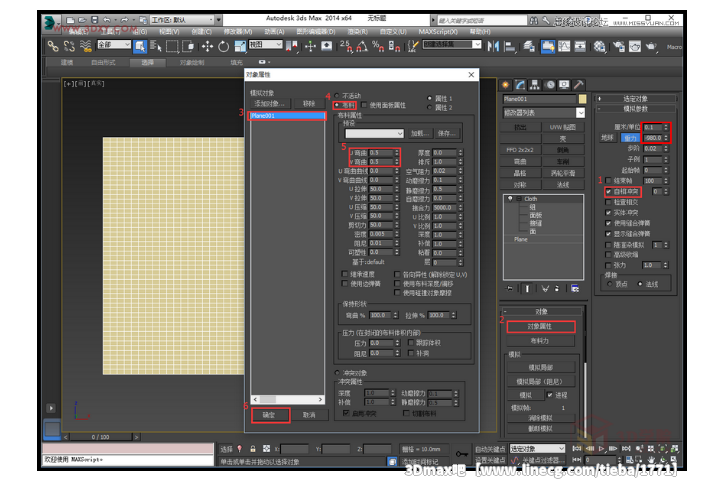
Task: Click the object list horizontal scrollbar
Action: pos(288,399)
